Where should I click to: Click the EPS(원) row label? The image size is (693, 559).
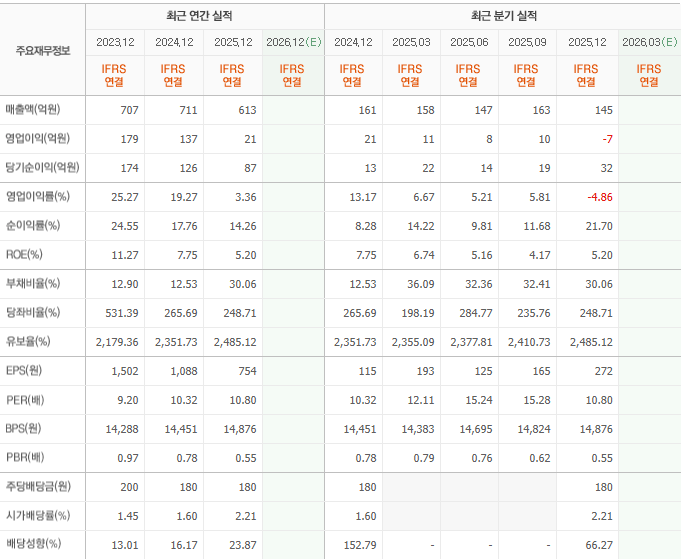pos(24,371)
